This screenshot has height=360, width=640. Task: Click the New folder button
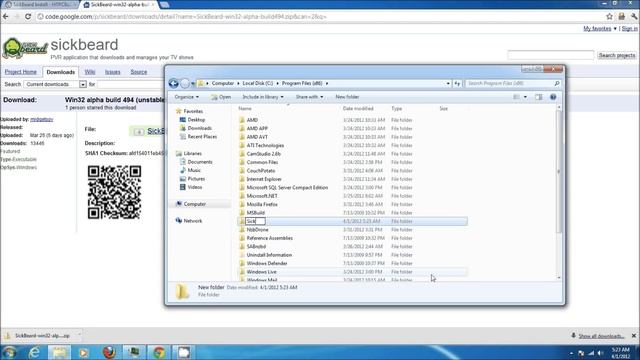click(x=347, y=97)
